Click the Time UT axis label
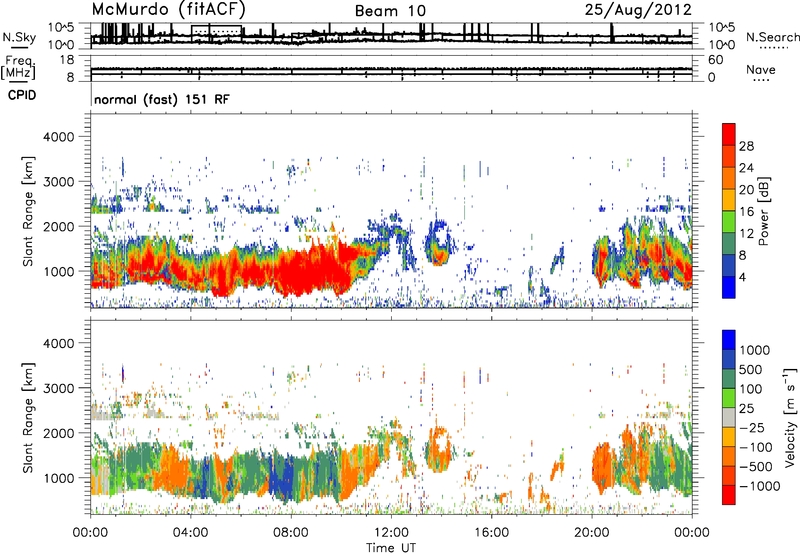 pyautogui.click(x=391, y=548)
